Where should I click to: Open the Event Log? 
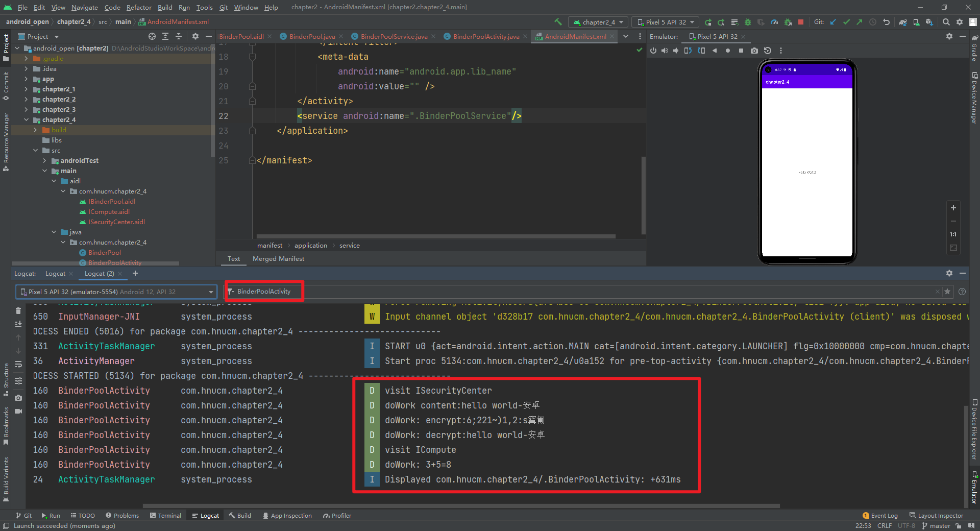pyautogui.click(x=880, y=516)
